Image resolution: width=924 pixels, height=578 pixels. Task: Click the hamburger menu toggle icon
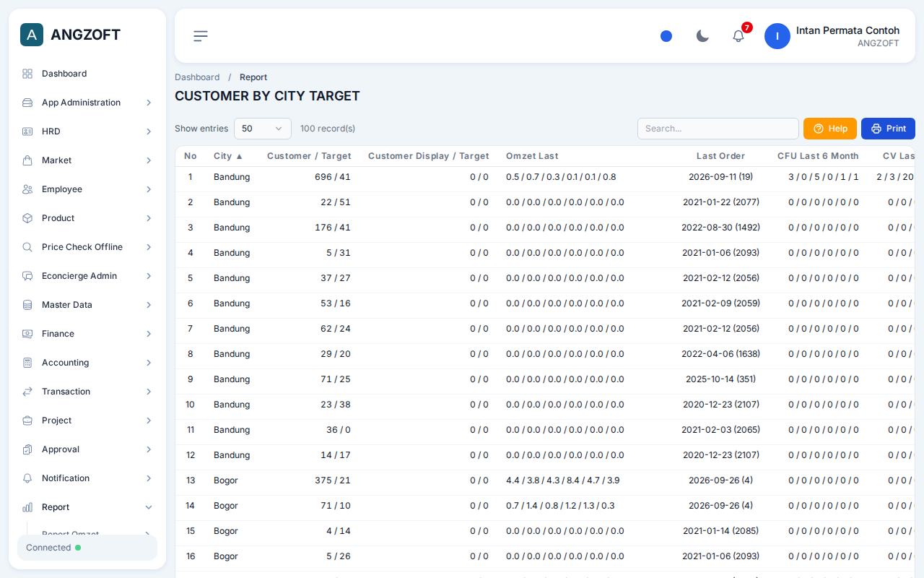point(201,36)
